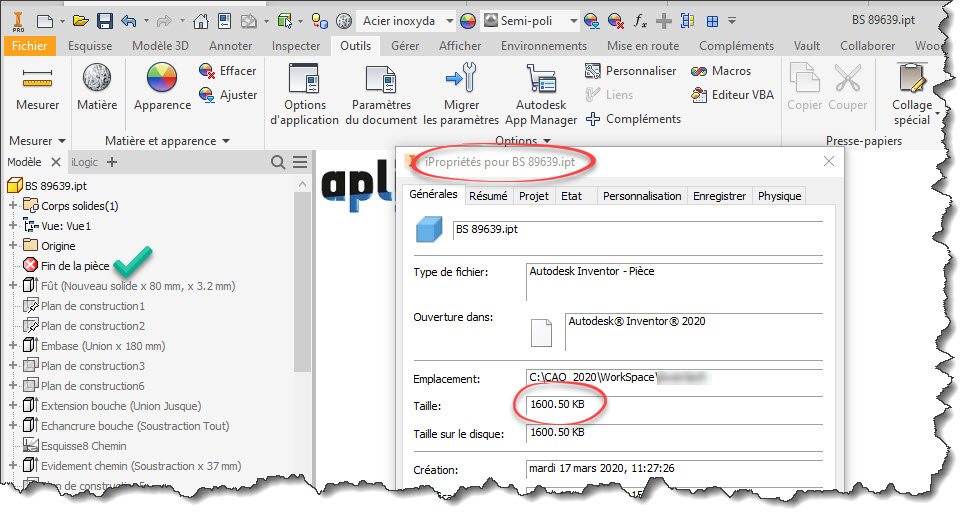Open the Matière material browser
Image resolution: width=978 pixels, height=523 pixels.
click(x=97, y=81)
